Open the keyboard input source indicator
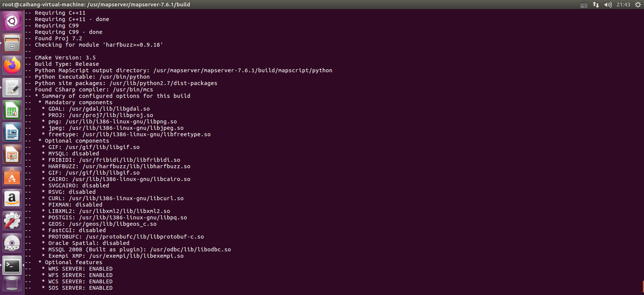This screenshot has height=295, width=644. (x=584, y=5)
